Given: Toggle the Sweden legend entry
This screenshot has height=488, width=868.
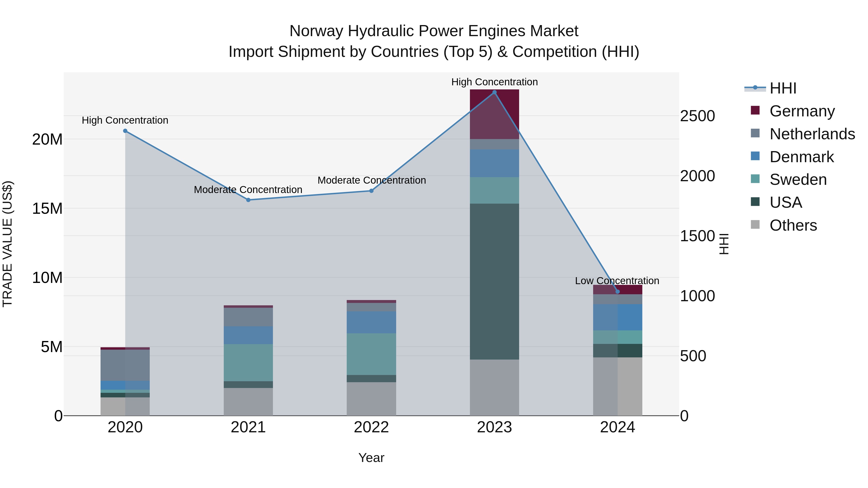Looking at the screenshot, I should [x=789, y=180].
